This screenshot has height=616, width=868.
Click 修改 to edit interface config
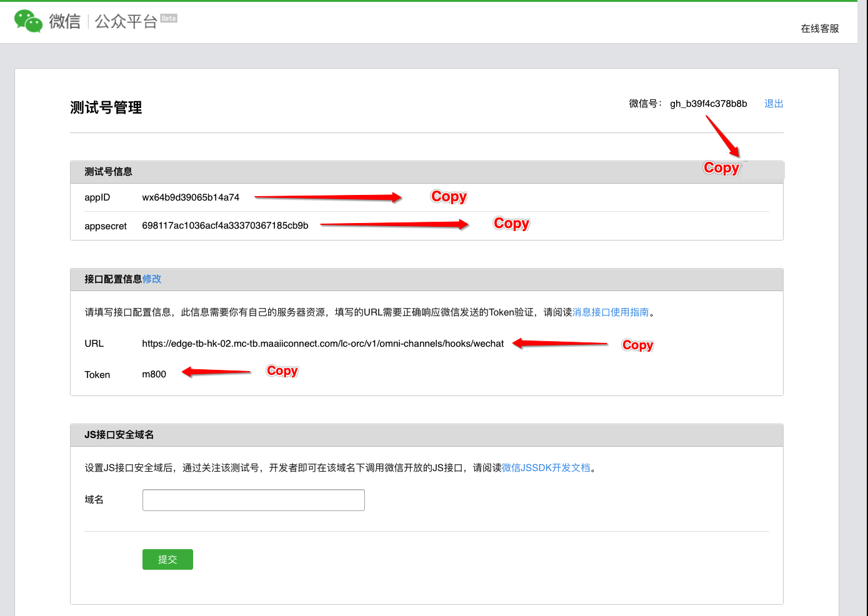click(152, 279)
